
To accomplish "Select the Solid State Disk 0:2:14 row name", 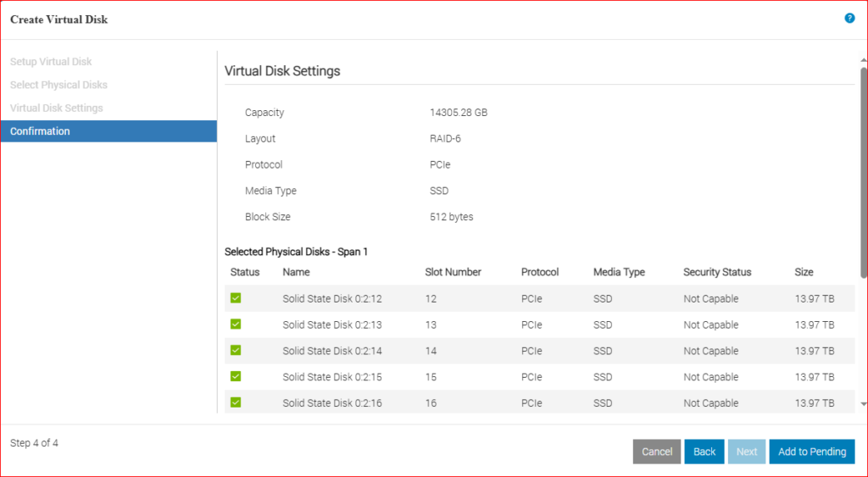I will [332, 351].
